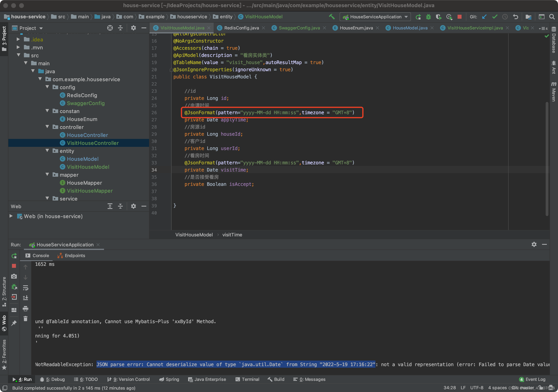Click the Build project hammer icon
This screenshot has height=392, width=558.
pos(331,17)
